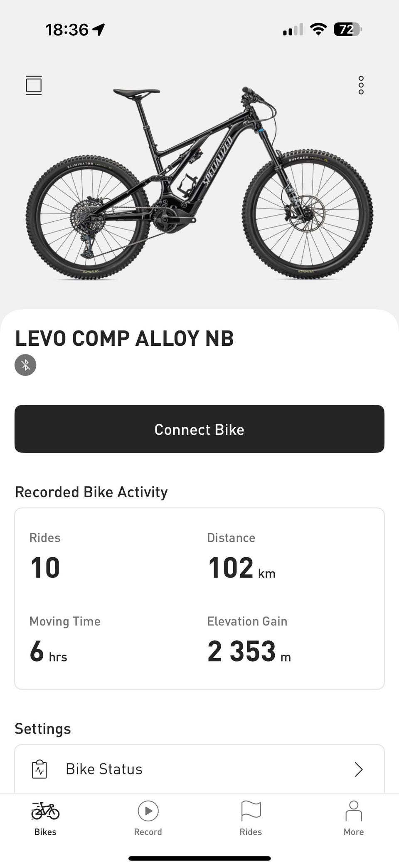Open the Bike Status settings row
Viewport: 399px width, 868px height.
[x=199, y=769]
